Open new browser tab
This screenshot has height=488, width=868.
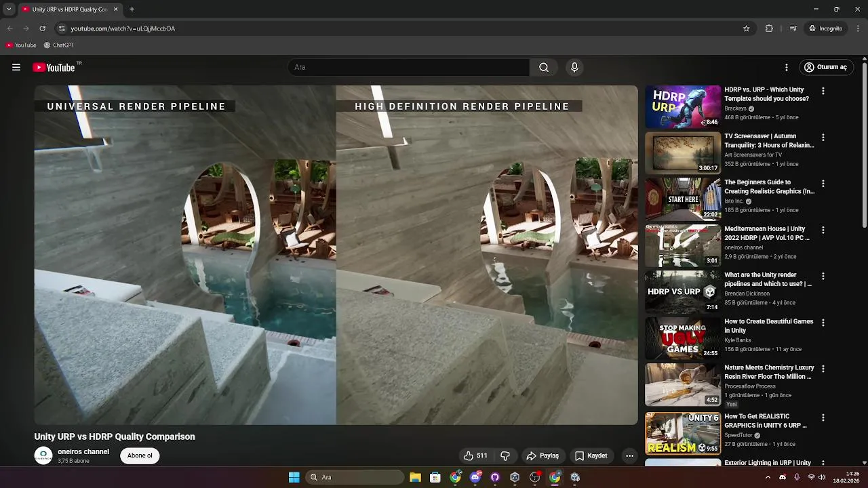point(132,9)
